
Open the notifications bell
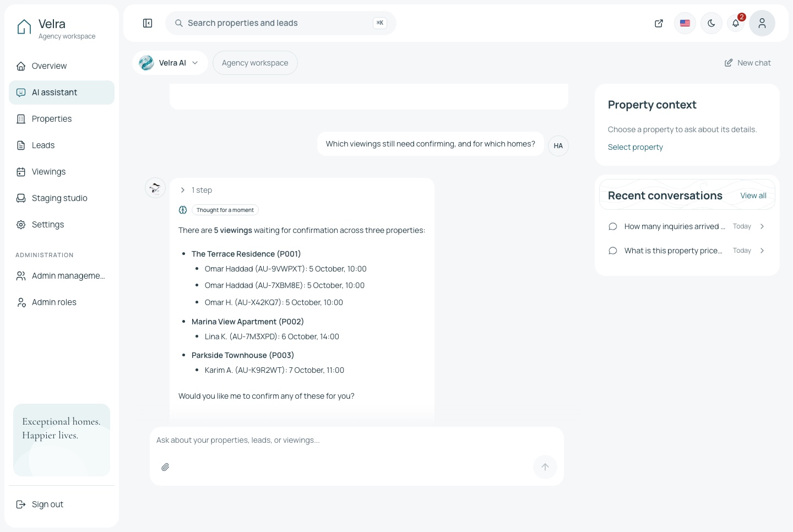click(x=736, y=23)
